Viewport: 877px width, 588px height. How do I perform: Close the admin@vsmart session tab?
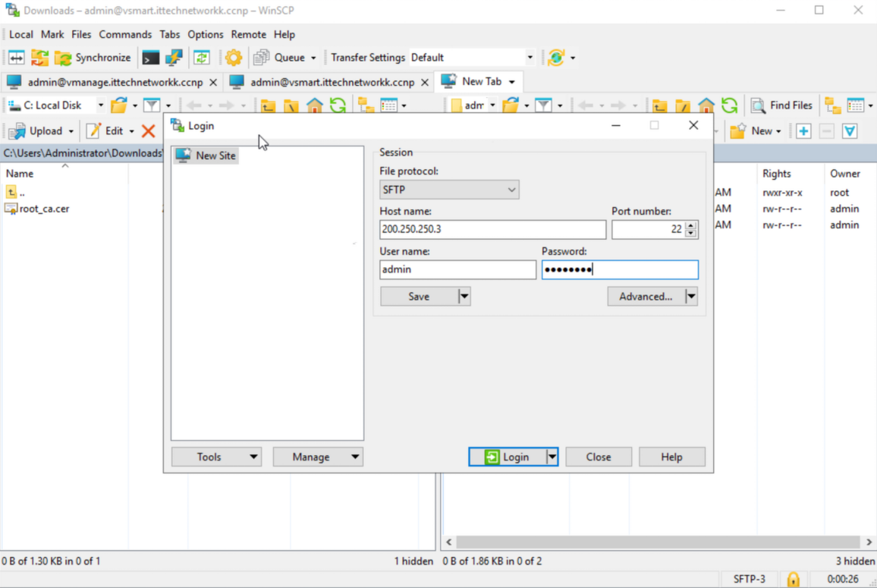(x=425, y=82)
